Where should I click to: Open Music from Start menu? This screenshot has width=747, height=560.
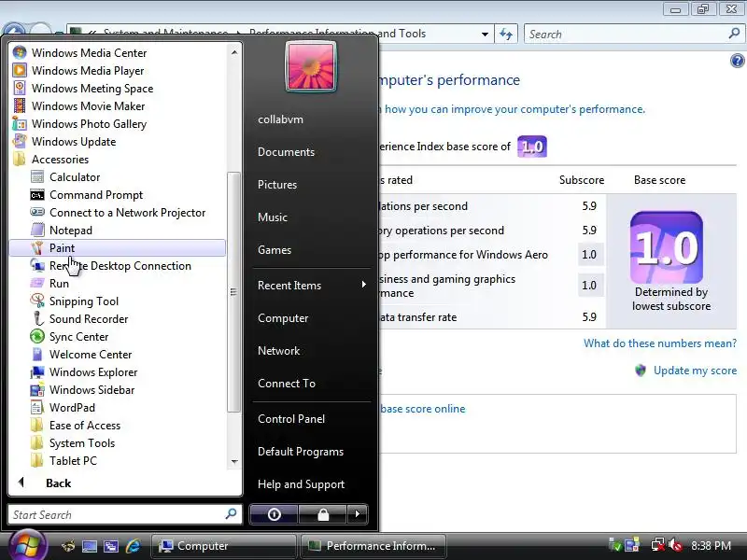273,217
